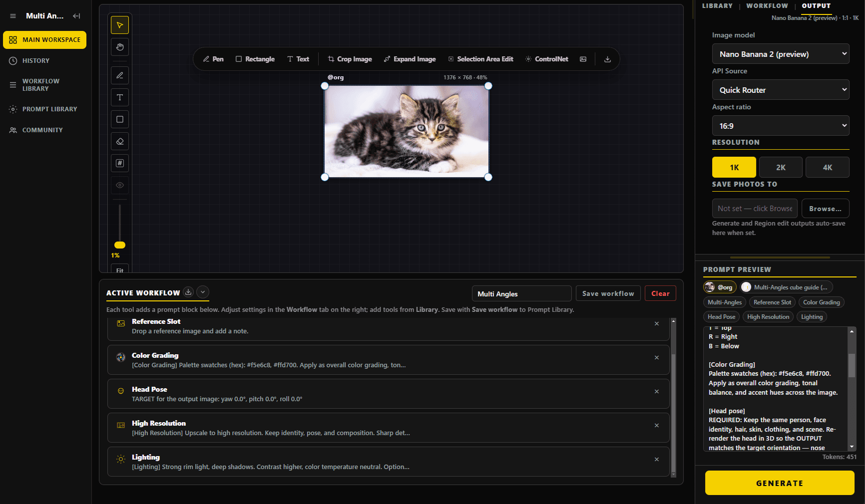865x504 pixels.
Task: Click the Fit button under zoom slider
Action: pyautogui.click(x=120, y=269)
